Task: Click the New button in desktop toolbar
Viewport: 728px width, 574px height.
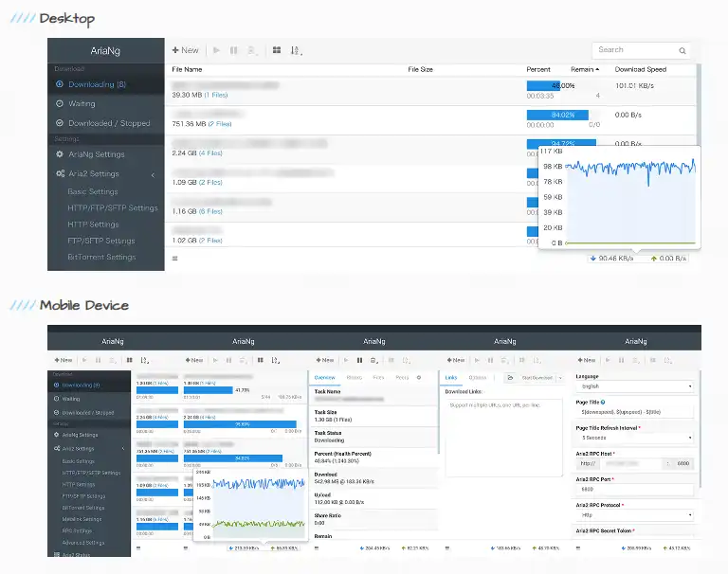Action: [x=185, y=50]
